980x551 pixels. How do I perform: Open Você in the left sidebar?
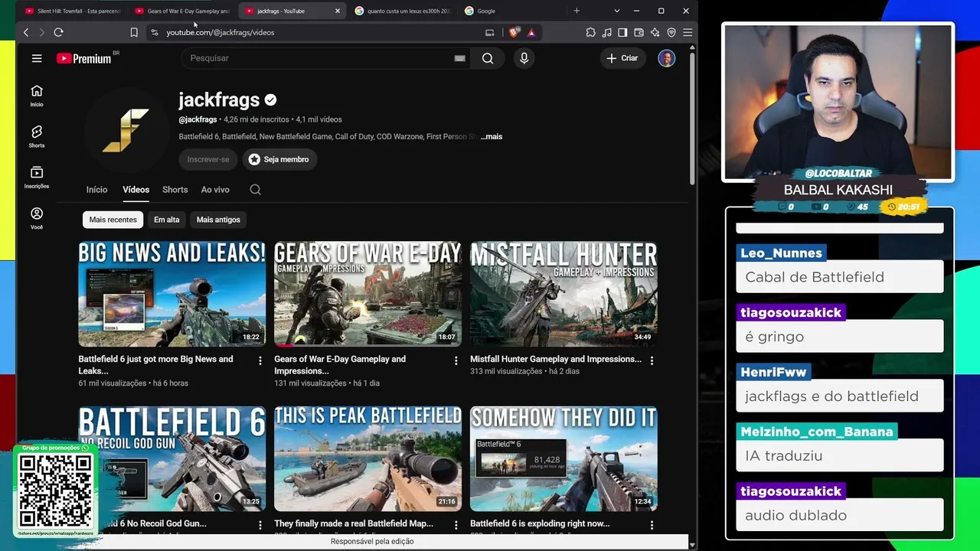tap(37, 218)
